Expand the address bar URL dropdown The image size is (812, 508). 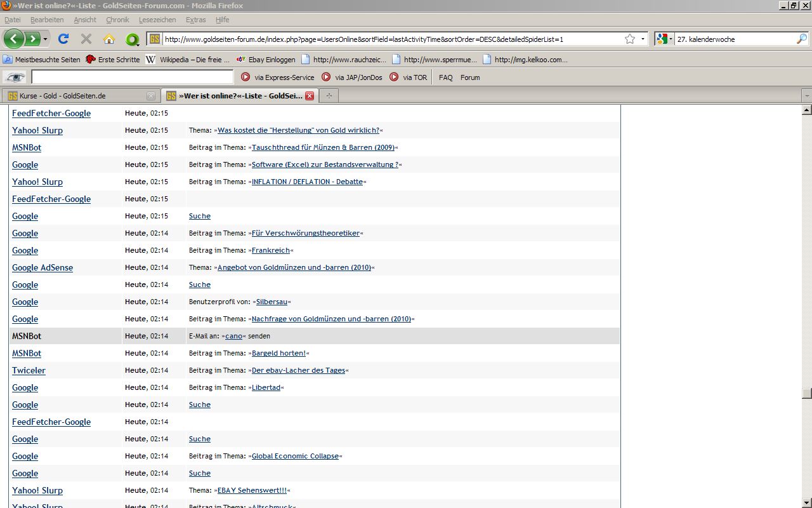point(643,39)
